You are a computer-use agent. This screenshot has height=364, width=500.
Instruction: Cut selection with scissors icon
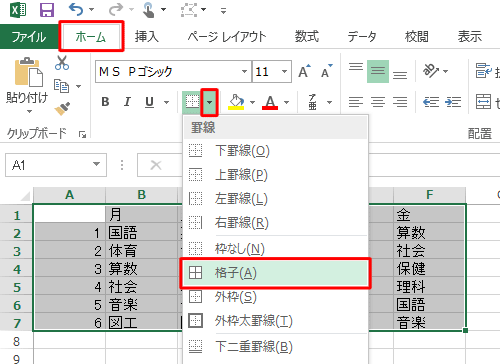[x=62, y=63]
